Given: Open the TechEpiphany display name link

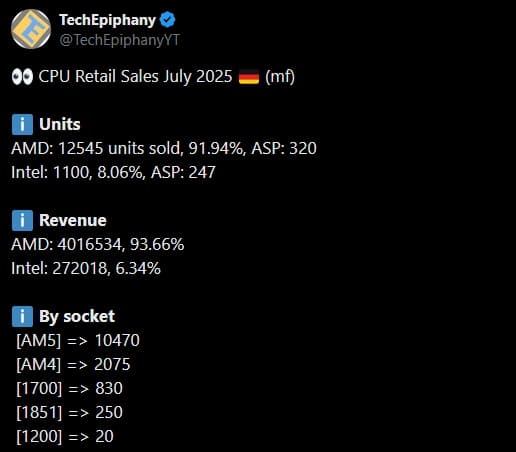Looking at the screenshot, I should click(107, 20).
